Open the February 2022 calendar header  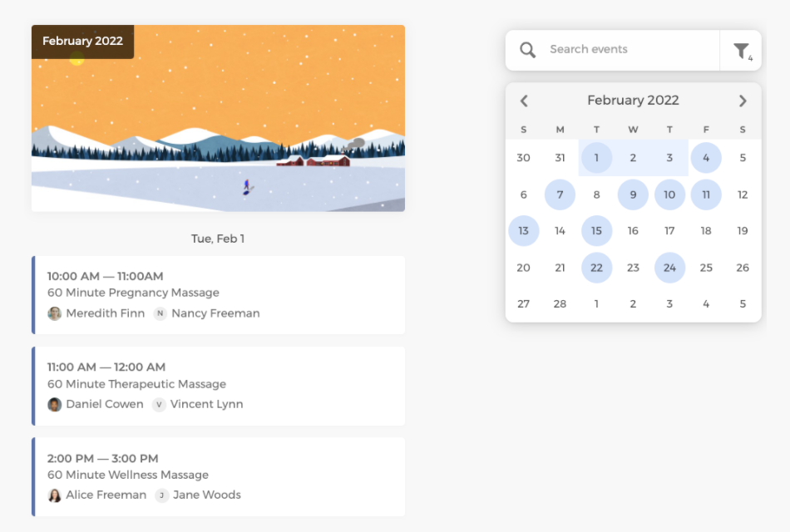click(x=633, y=100)
